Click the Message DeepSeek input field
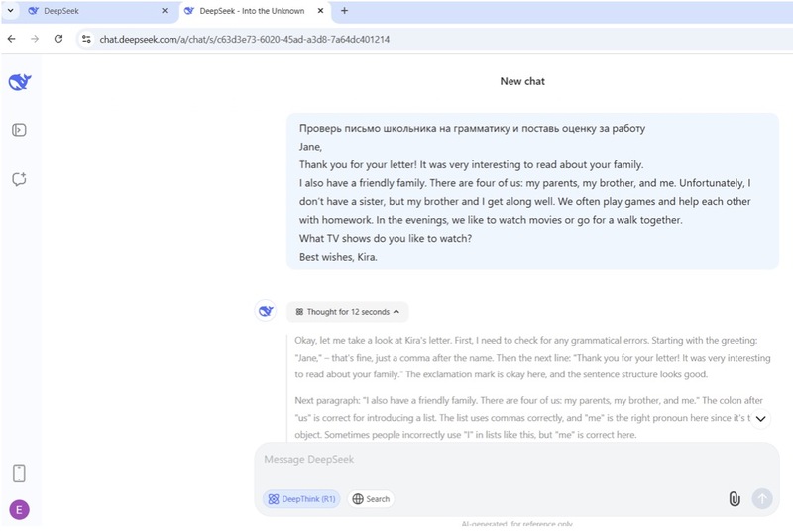Screen dimensions: 793x532 tap(515, 460)
